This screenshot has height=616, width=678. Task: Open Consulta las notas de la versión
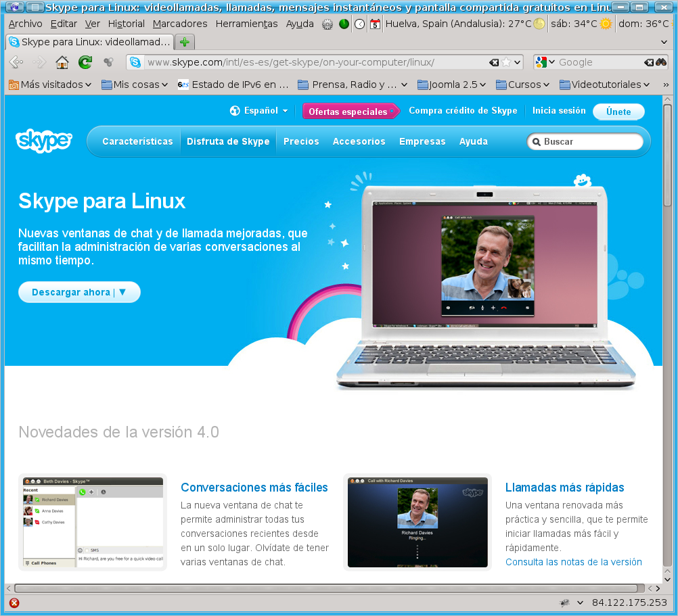point(573,562)
